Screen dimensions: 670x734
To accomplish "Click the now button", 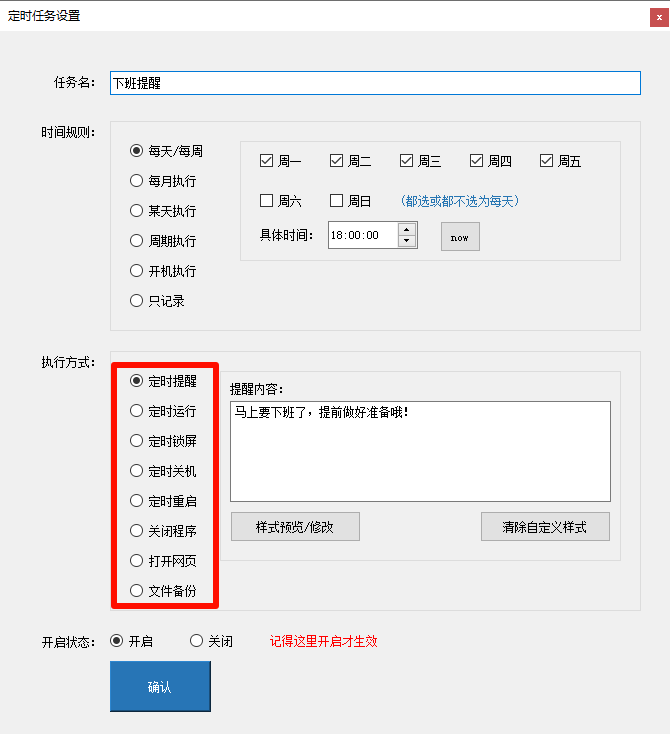I will [460, 236].
